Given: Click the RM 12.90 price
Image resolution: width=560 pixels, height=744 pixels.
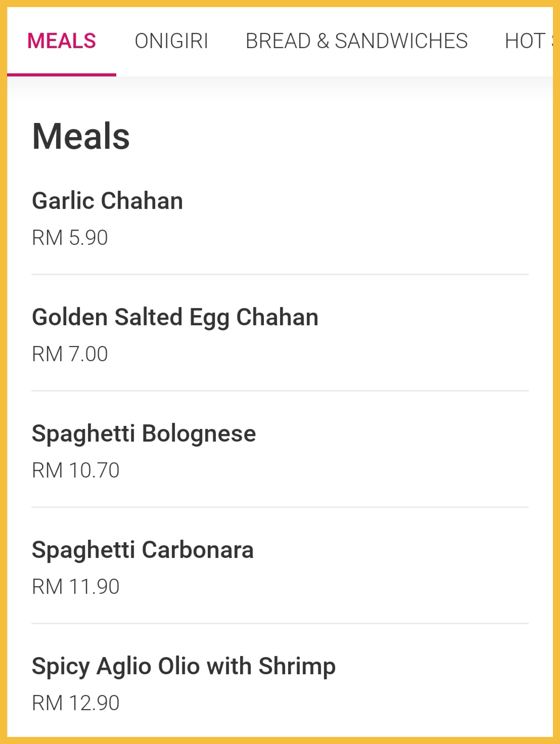Looking at the screenshot, I should coord(76,703).
